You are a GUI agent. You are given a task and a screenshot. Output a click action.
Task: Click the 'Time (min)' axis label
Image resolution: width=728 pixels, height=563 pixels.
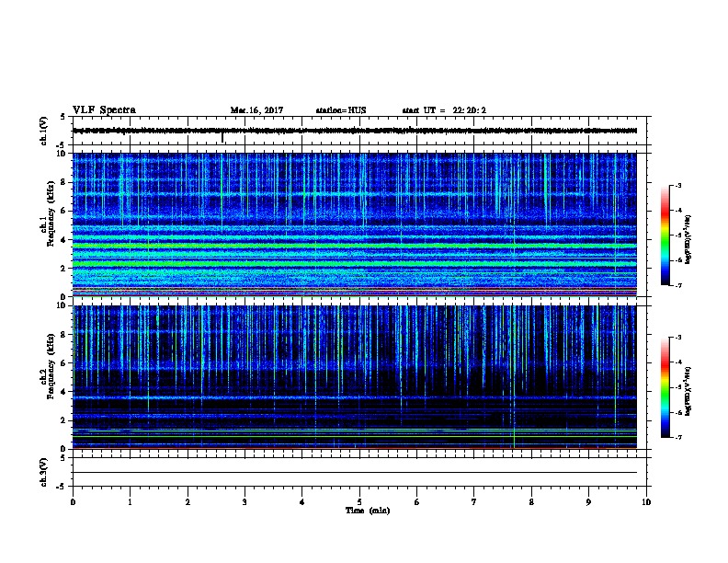point(368,511)
